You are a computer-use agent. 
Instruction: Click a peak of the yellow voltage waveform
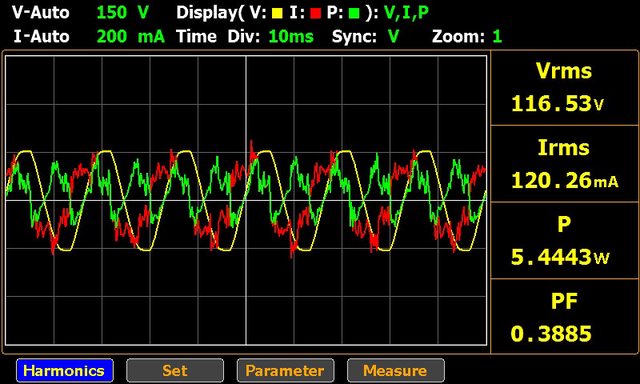click(x=105, y=152)
